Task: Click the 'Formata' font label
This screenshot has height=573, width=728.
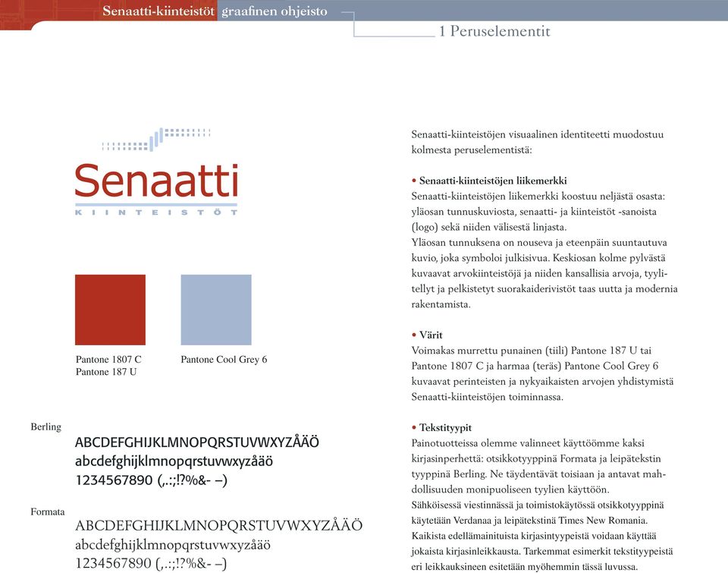Action: [x=48, y=512]
